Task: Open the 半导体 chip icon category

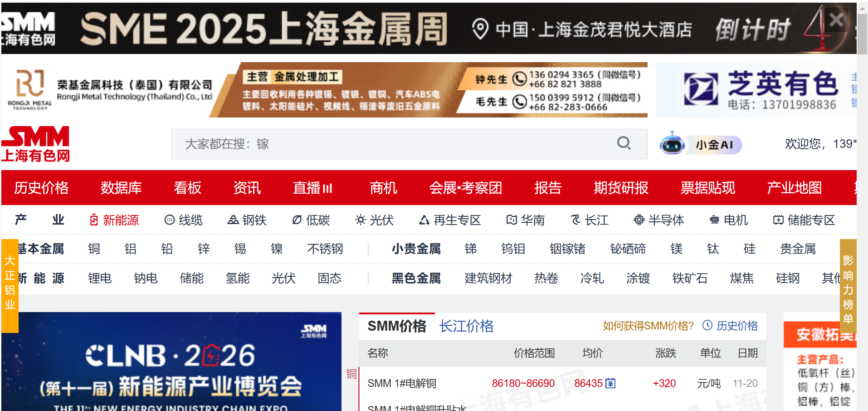Action: [658, 220]
